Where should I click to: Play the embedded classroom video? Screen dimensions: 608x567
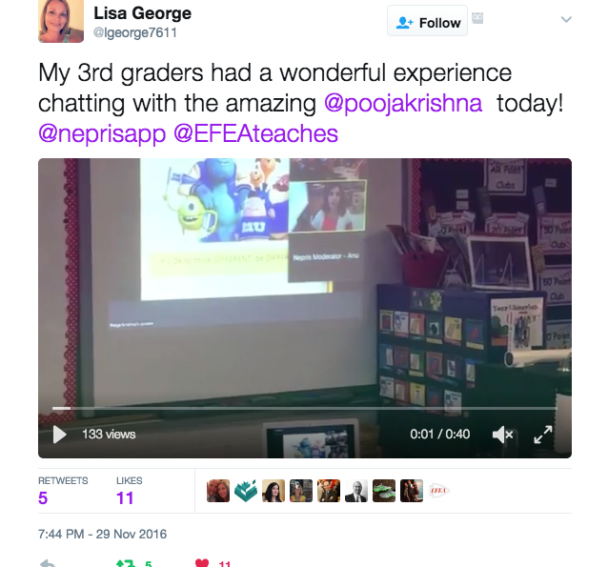click(59, 434)
